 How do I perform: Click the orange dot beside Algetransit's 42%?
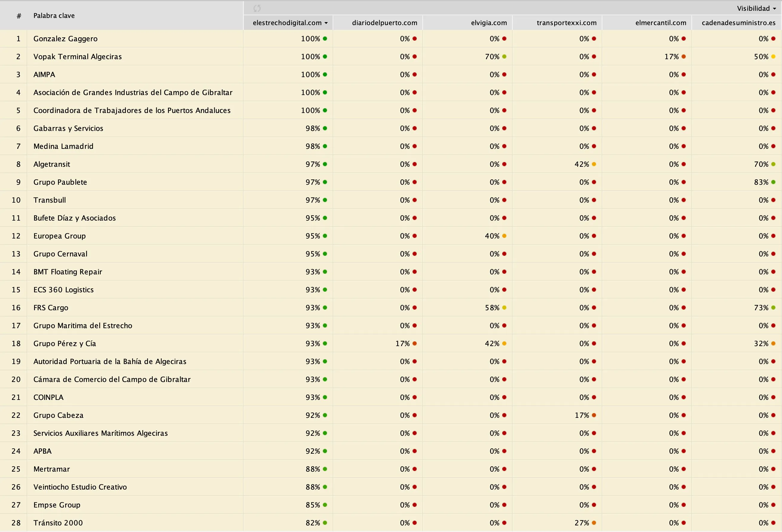(x=594, y=164)
